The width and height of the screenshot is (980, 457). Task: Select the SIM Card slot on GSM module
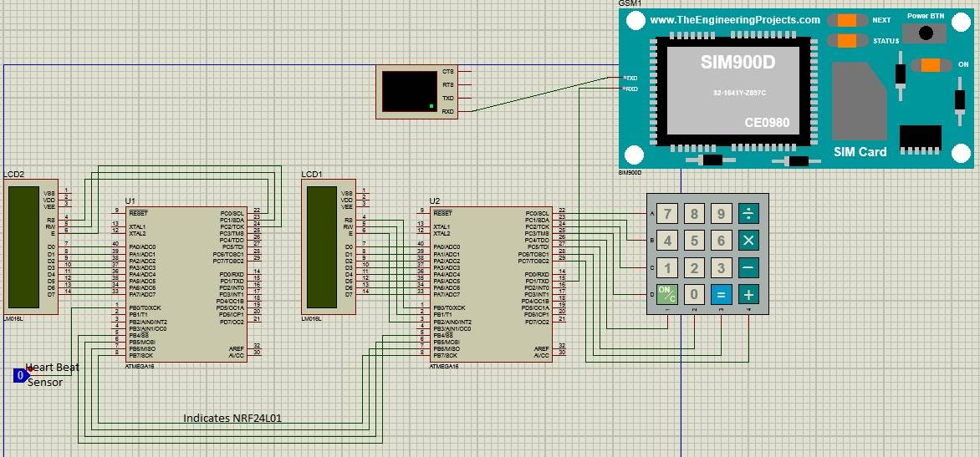point(860,101)
